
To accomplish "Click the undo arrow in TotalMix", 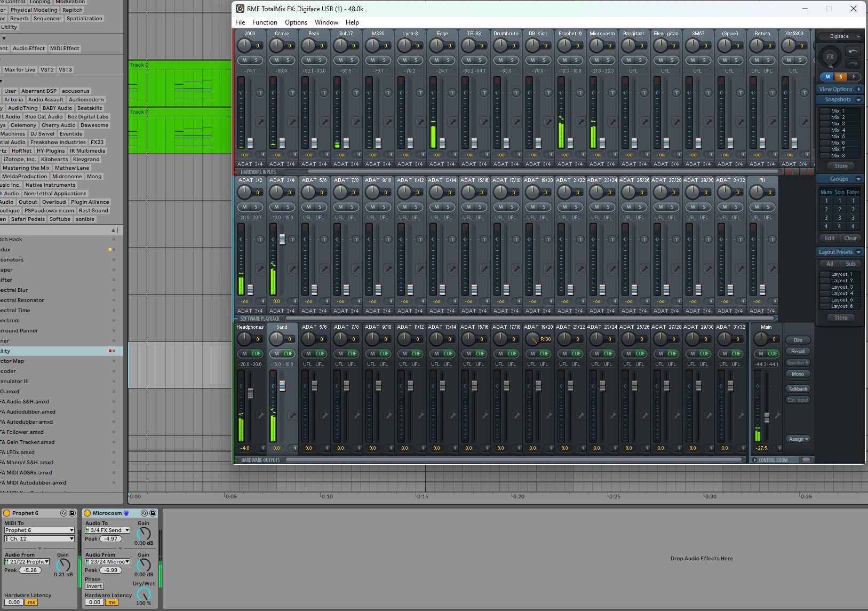I will [x=853, y=52].
